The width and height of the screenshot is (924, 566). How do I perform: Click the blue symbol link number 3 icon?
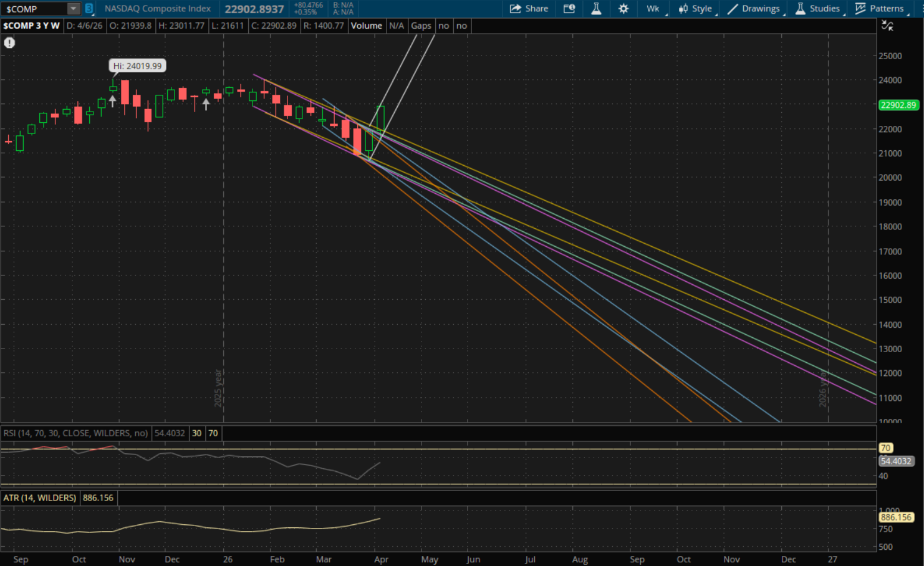89,9
